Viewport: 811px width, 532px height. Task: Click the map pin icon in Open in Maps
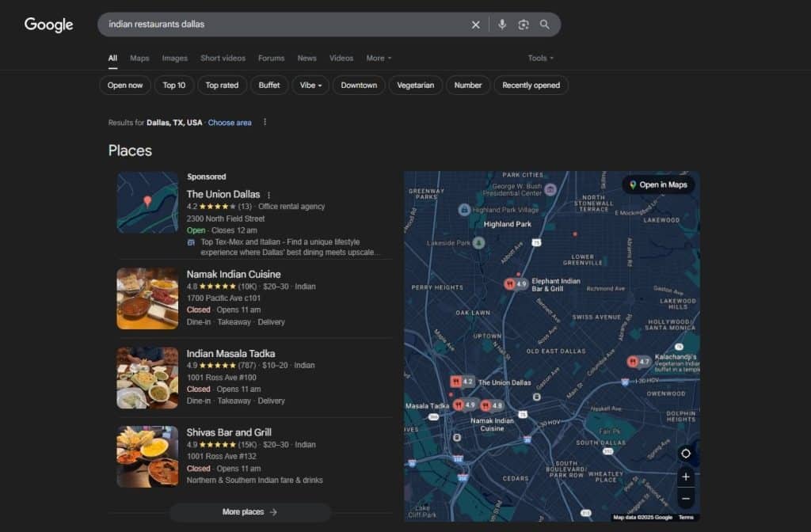633,184
